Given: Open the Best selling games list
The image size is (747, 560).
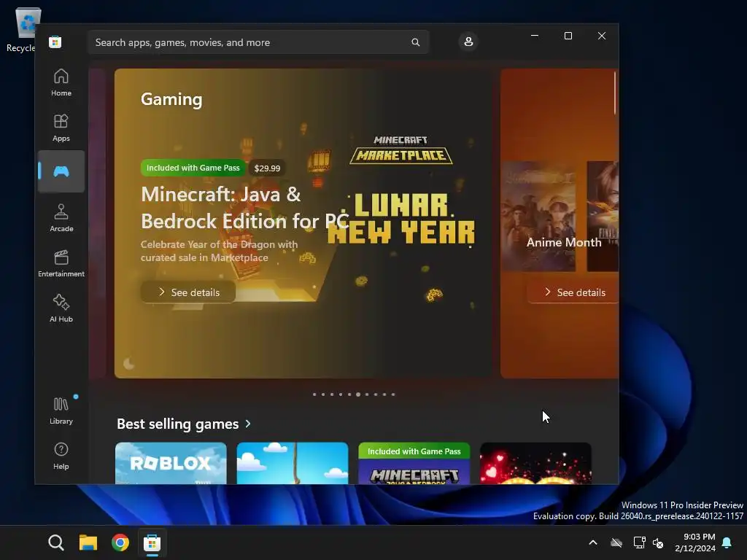Looking at the screenshot, I should point(178,424).
